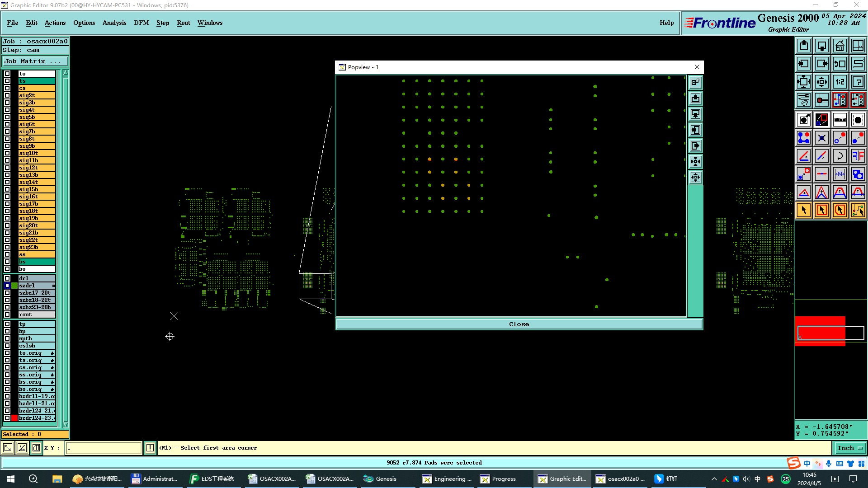
Task: Select the net selection pointer tool
Action: tap(858, 210)
